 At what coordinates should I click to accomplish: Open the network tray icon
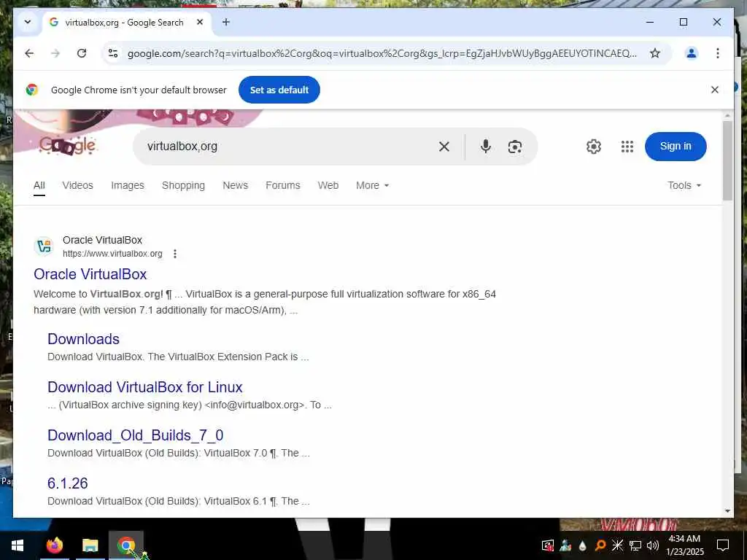(x=635, y=545)
